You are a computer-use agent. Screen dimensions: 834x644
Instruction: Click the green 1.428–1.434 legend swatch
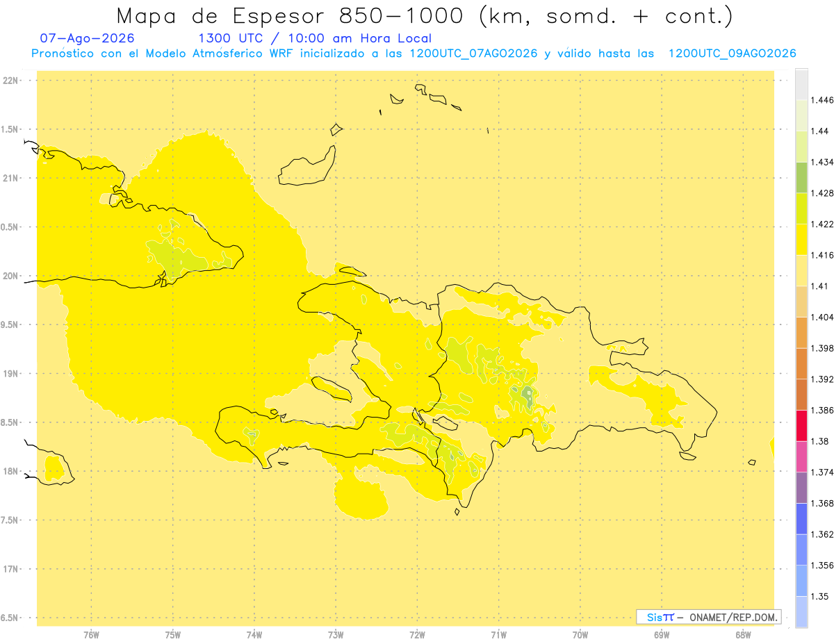point(801,177)
